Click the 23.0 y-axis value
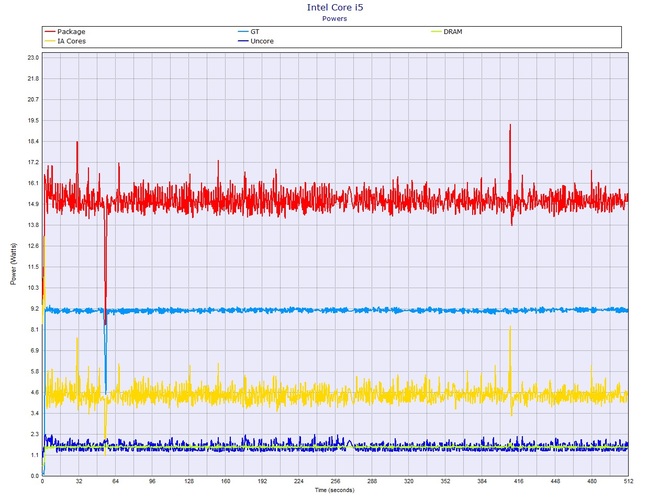This screenshot has width=670, height=502. (33, 58)
